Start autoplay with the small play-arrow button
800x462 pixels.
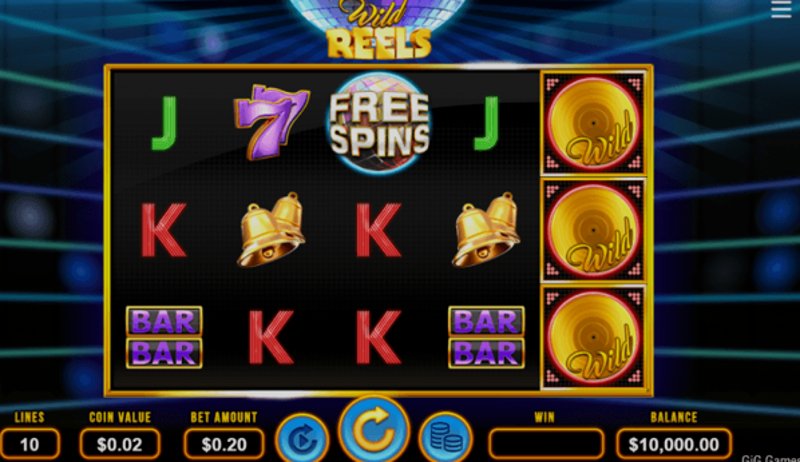[302, 439]
